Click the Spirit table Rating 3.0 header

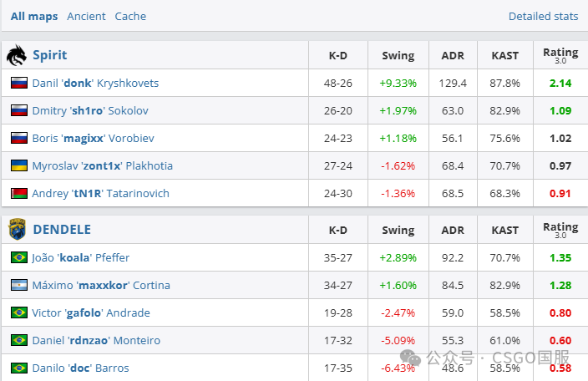click(x=560, y=55)
